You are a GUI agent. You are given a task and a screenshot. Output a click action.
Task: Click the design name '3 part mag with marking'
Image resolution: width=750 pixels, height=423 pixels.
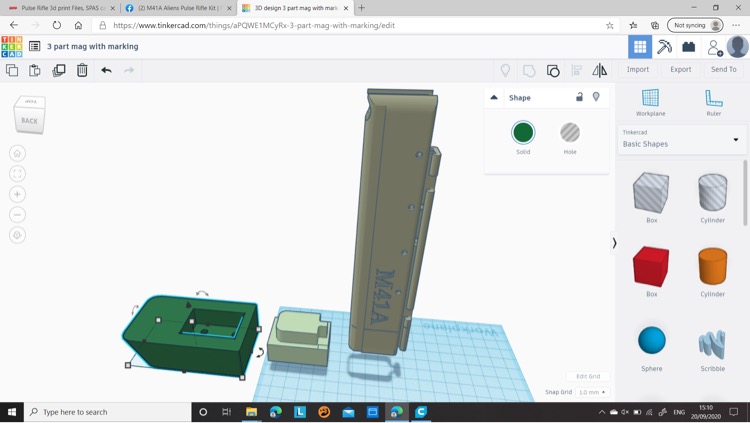[x=93, y=46]
